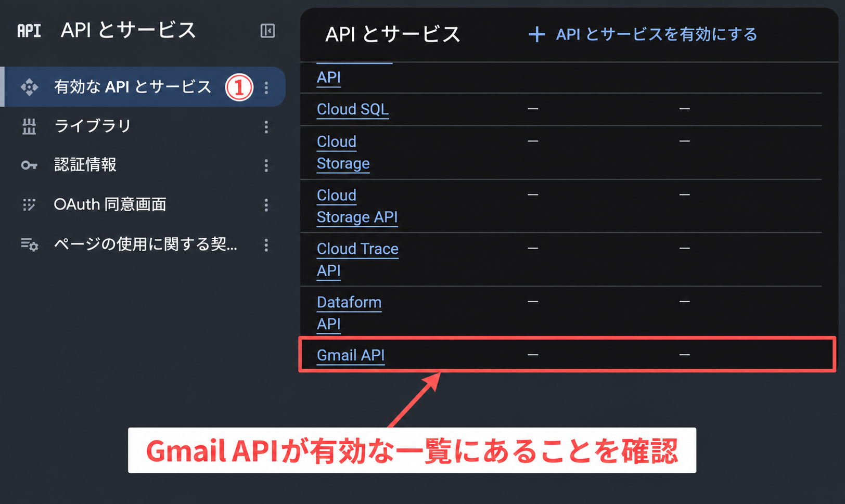This screenshot has width=845, height=504.
Task: Click the ページの使用に関する契約 settings-list icon
Action: (29, 244)
